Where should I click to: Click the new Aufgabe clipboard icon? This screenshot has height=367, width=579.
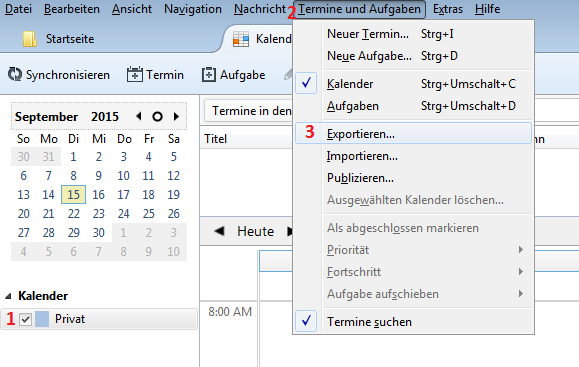coord(209,75)
